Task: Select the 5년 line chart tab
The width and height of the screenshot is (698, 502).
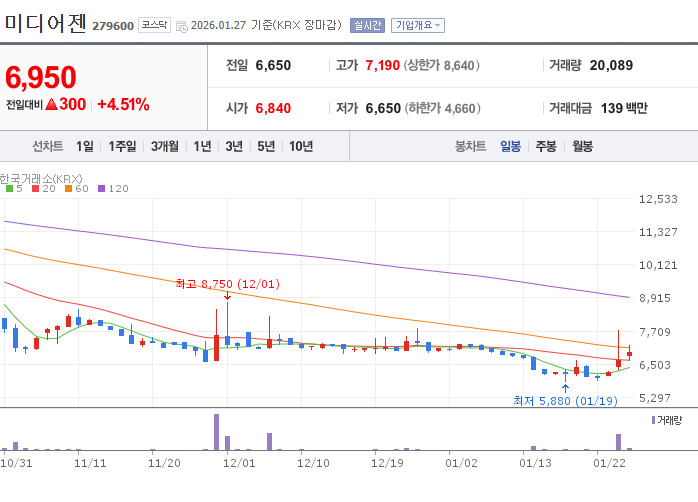Action: click(266, 146)
